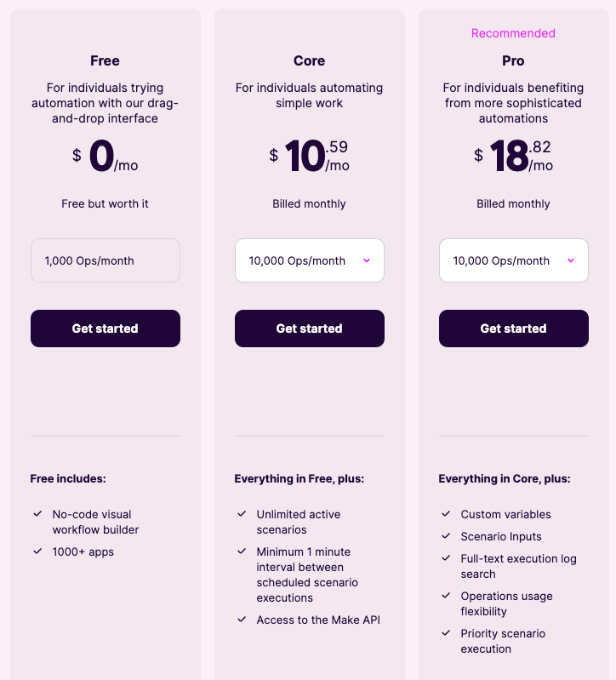Click Get started under the Pro plan
616x680 pixels.
[514, 329]
